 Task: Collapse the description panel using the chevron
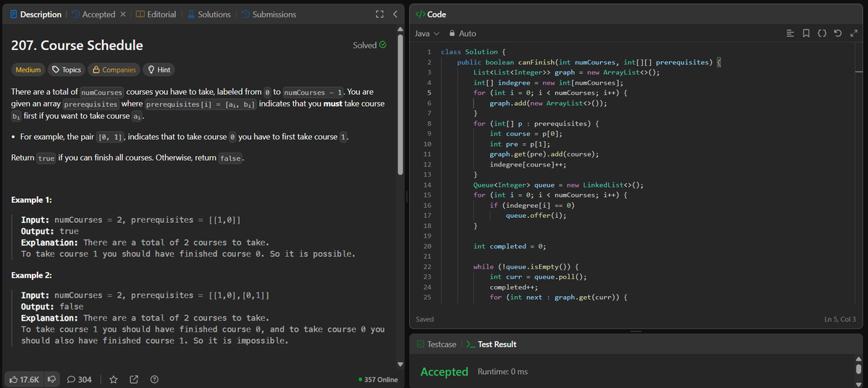click(x=395, y=14)
